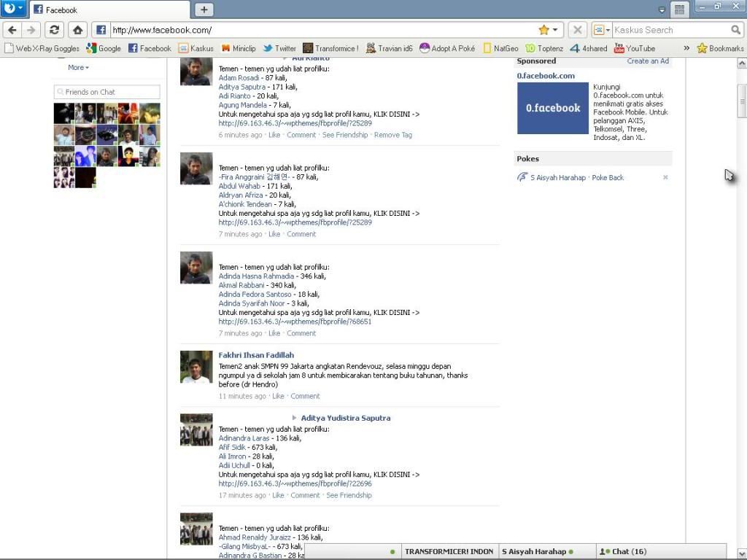
Task: Open Fakhri Ihsan Fadillah's profile name
Action: point(256,355)
